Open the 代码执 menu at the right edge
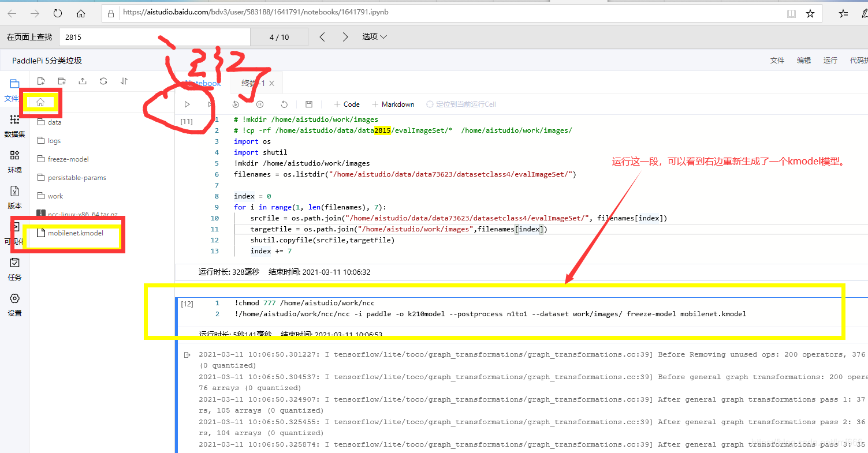Screen dimensions: 868x453 858,61
